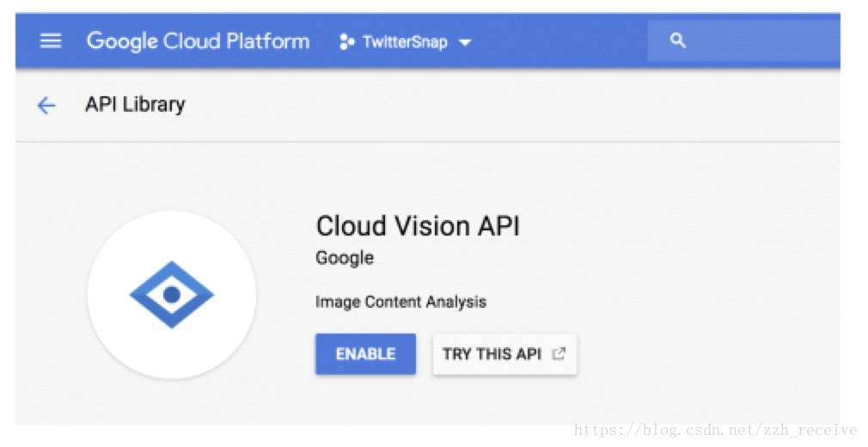Select the Cloud Vision API heading

point(418,226)
